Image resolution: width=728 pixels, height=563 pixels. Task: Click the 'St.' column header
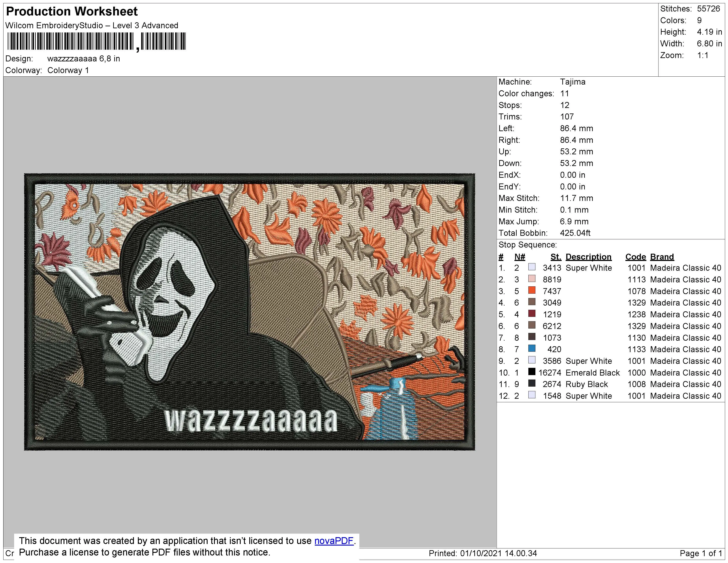(556, 257)
